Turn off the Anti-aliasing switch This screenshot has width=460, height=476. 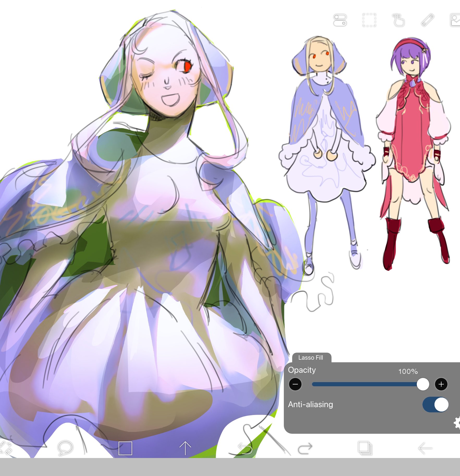pos(436,405)
